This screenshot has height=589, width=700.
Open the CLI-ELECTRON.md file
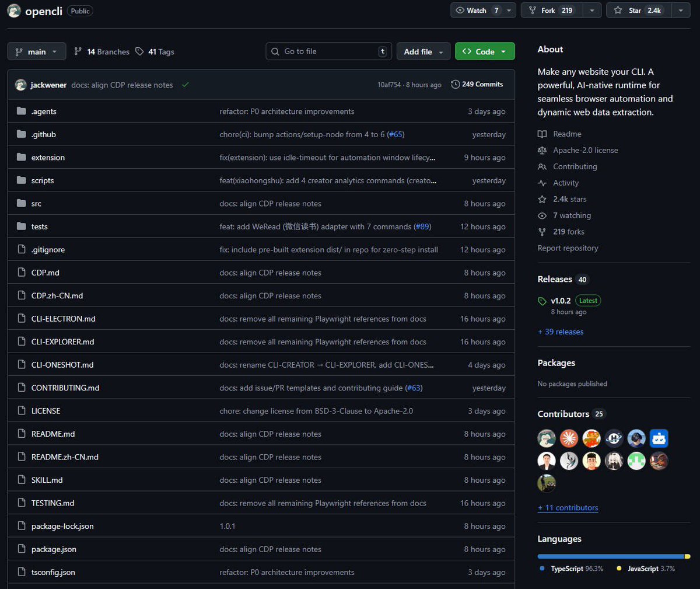(63, 319)
